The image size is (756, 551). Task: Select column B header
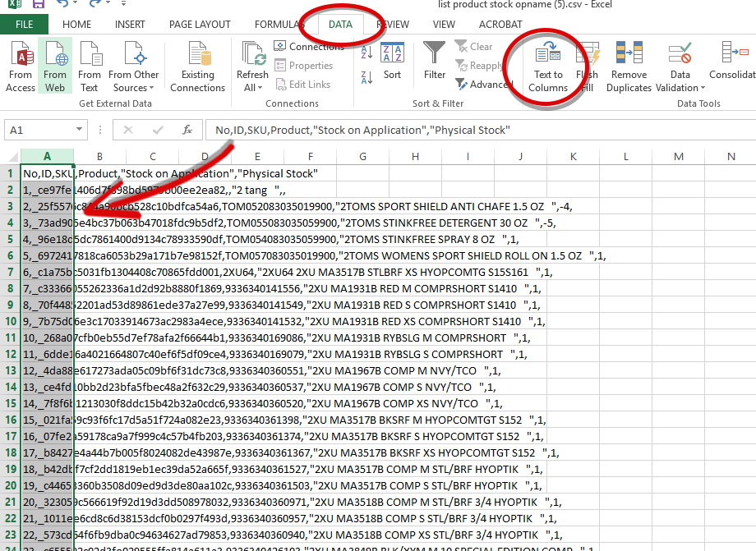coord(99,156)
